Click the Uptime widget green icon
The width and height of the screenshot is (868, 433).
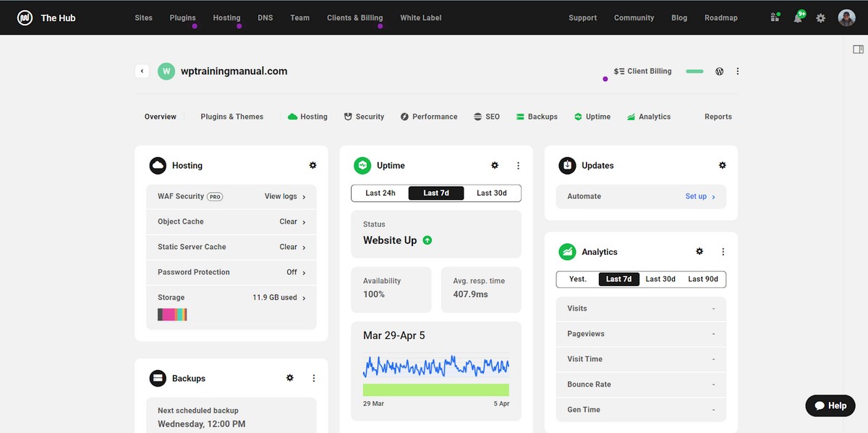[362, 166]
